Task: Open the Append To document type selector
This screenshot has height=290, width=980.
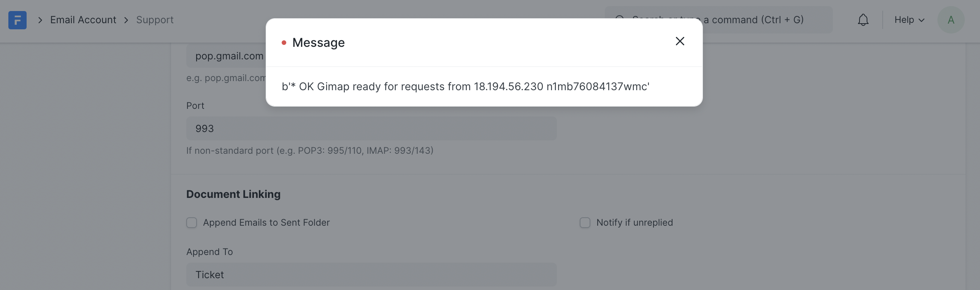Action: pos(371,274)
